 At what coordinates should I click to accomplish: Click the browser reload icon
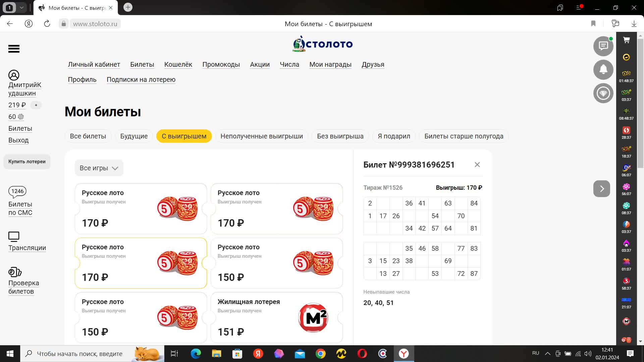(x=47, y=23)
